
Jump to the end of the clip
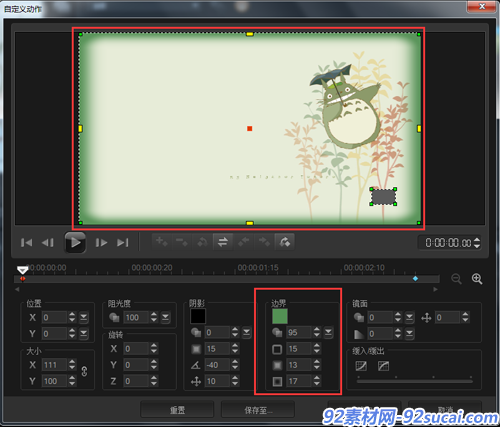pyautogui.click(x=123, y=243)
